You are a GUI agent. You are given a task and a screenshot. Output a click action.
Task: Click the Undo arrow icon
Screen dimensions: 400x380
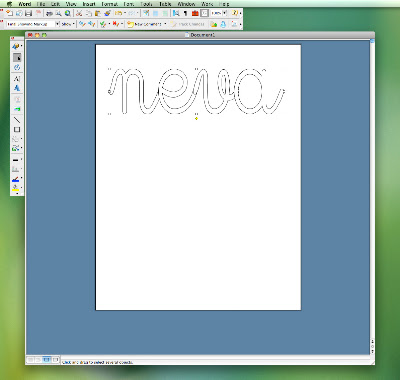pyautogui.click(x=118, y=13)
